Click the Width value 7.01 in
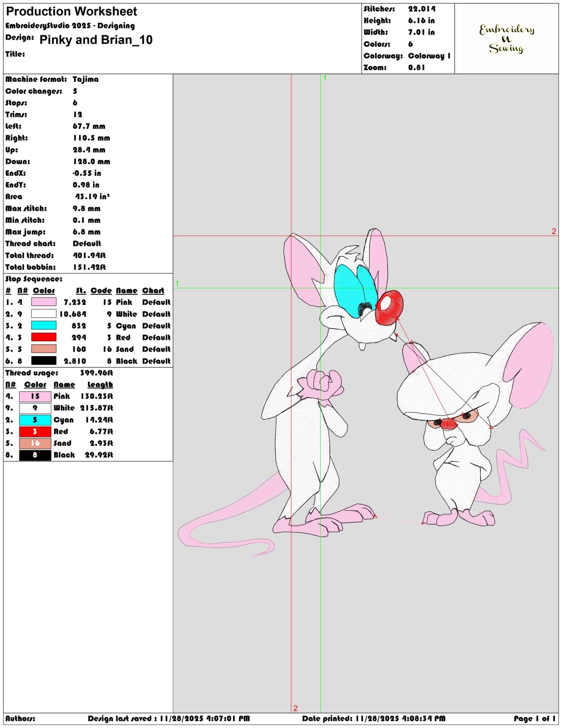Image resolution: width=562 pixels, height=728 pixels. (421, 32)
